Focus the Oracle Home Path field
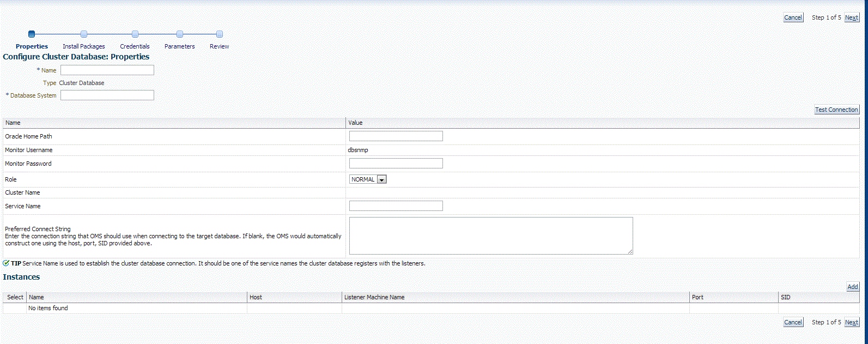The height and width of the screenshot is (344, 868). (396, 136)
